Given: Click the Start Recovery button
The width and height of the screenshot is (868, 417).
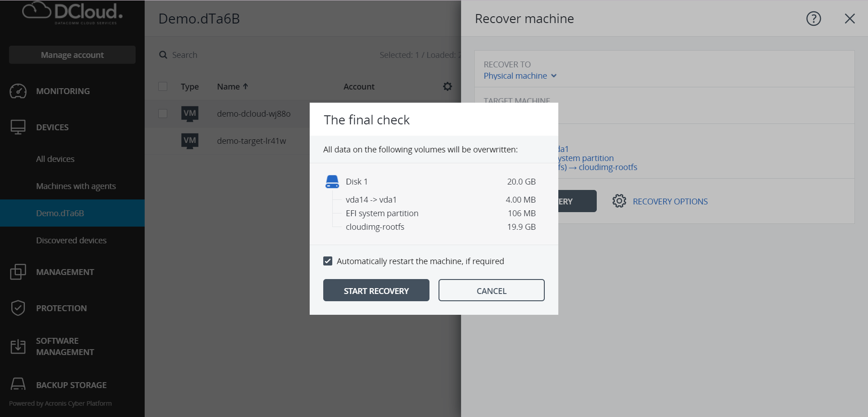Looking at the screenshot, I should click(376, 290).
